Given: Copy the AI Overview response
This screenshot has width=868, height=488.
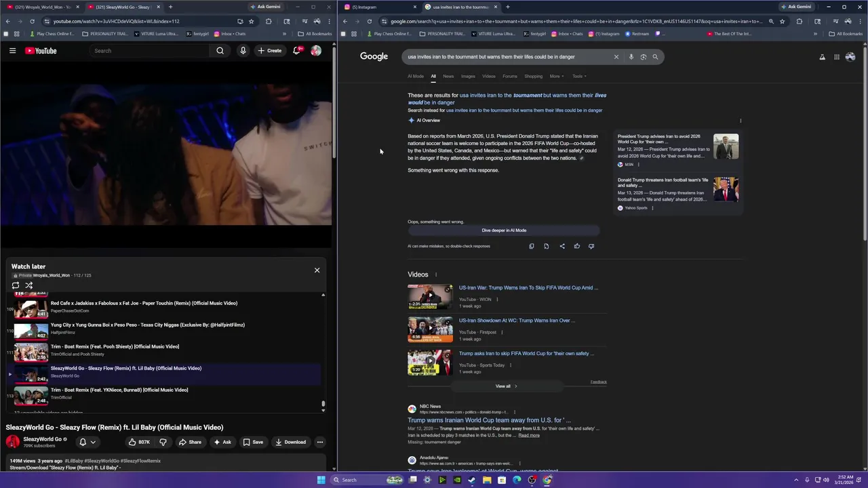Looking at the screenshot, I should [532, 246].
